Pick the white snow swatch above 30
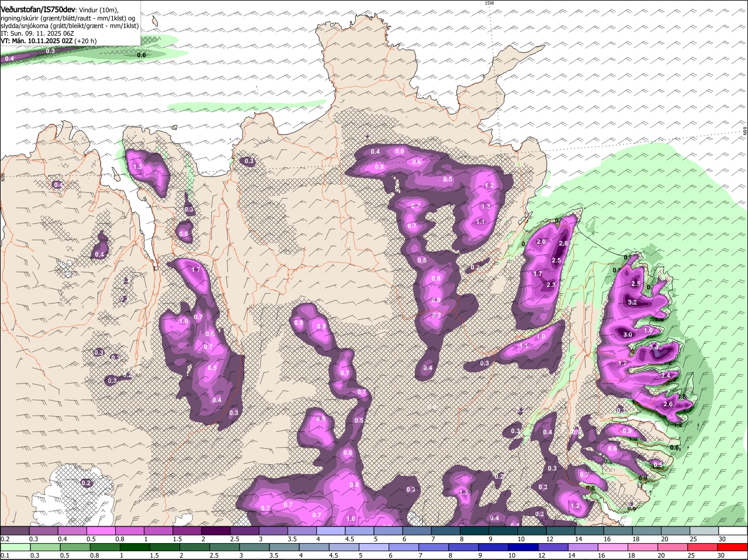The width and height of the screenshot is (748, 560). click(x=733, y=531)
